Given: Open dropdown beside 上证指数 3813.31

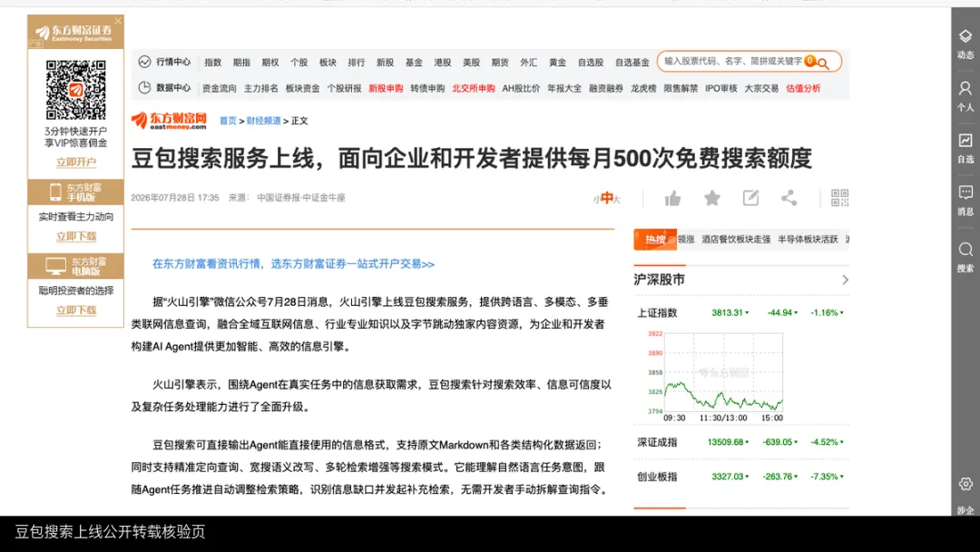Looking at the screenshot, I should pyautogui.click(x=747, y=312).
